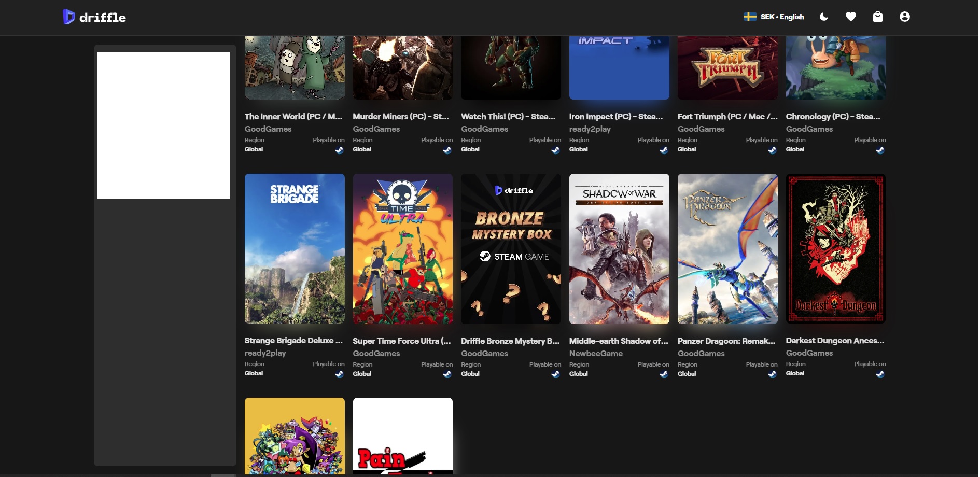Open the Middle-earth Shadow of War title link
This screenshot has height=477, width=980.
[x=619, y=341]
